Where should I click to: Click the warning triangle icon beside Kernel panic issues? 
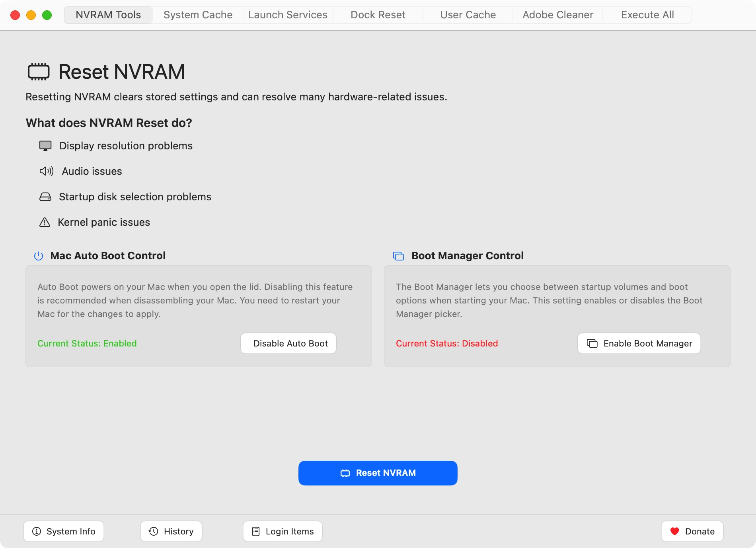click(x=45, y=222)
